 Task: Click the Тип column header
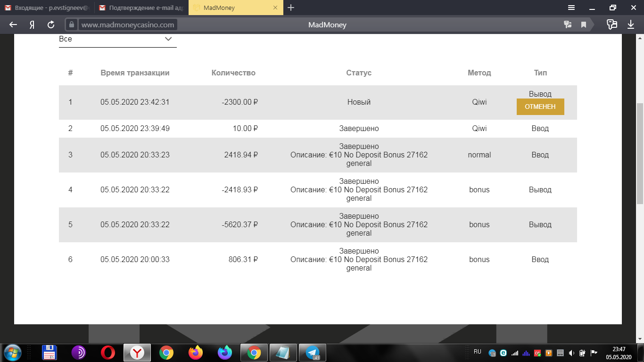coord(540,73)
